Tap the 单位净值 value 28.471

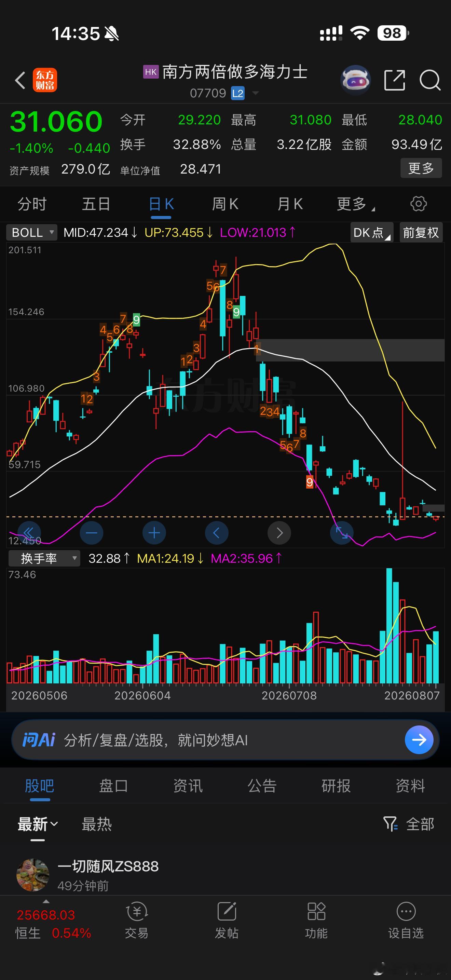201,169
